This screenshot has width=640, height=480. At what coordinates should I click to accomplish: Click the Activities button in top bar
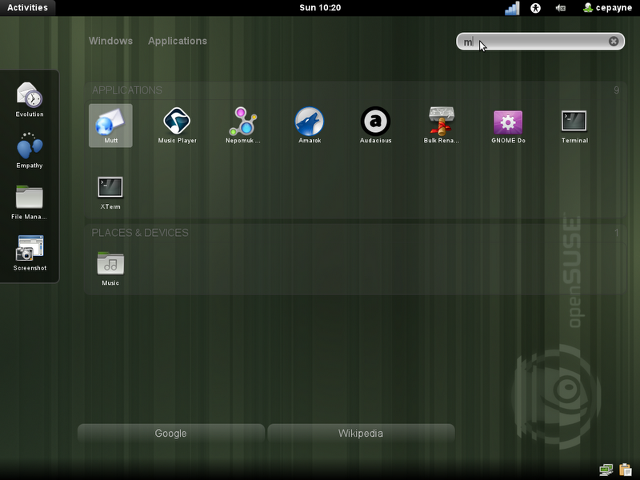27,7
